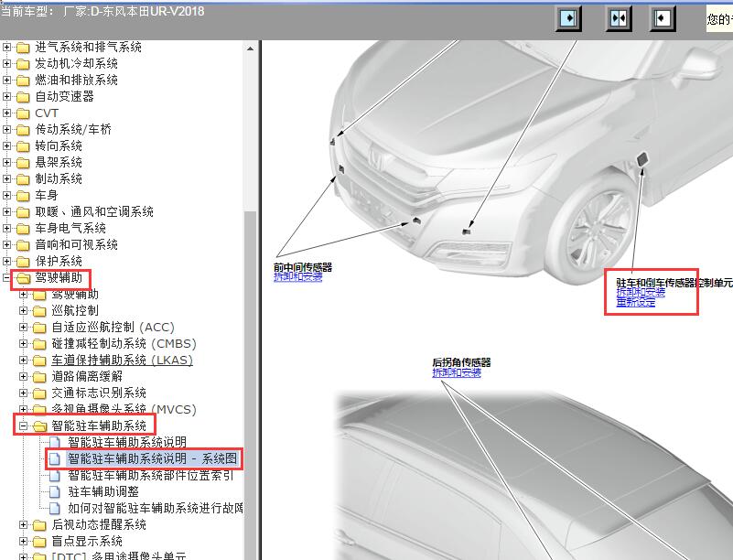Image resolution: width=733 pixels, height=560 pixels.
Task: Expand the 交通标志识别系统 subfolder
Action: [24, 393]
